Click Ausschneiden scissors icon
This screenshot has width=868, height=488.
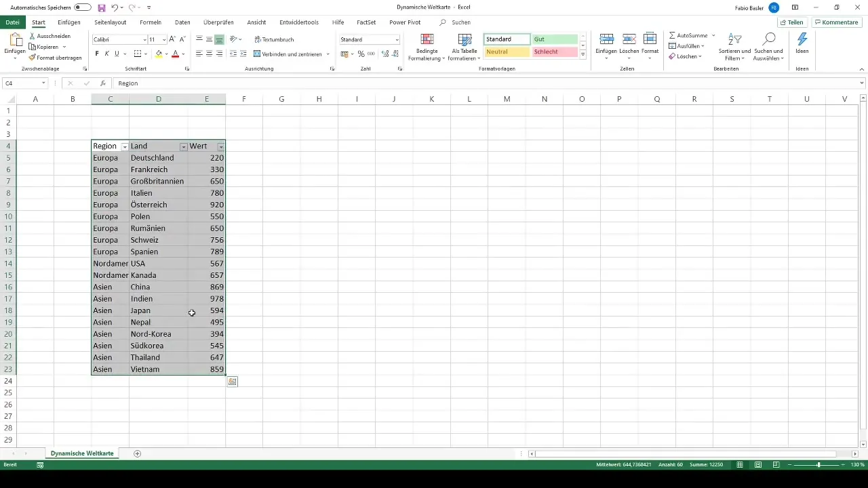tap(33, 36)
